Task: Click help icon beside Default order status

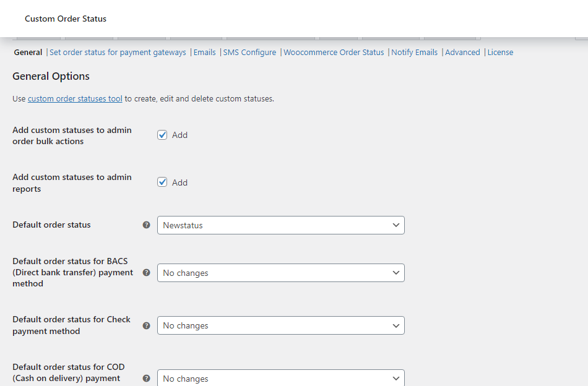Action: 147,225
